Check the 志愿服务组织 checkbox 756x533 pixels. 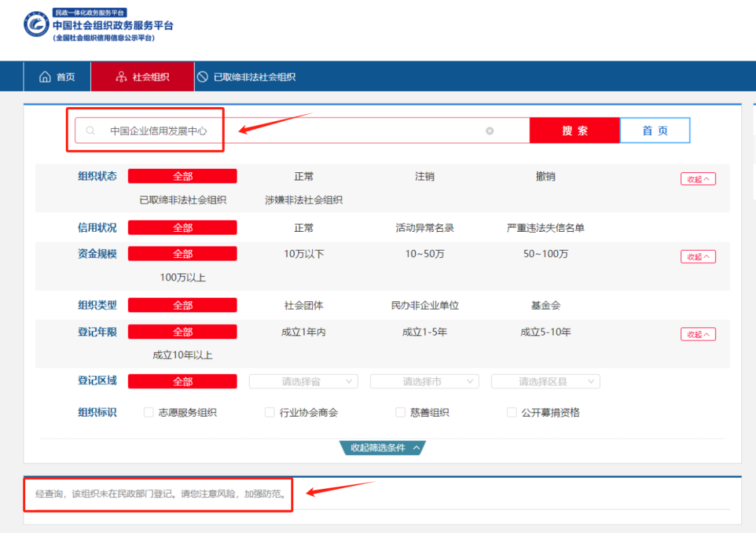[148, 413]
